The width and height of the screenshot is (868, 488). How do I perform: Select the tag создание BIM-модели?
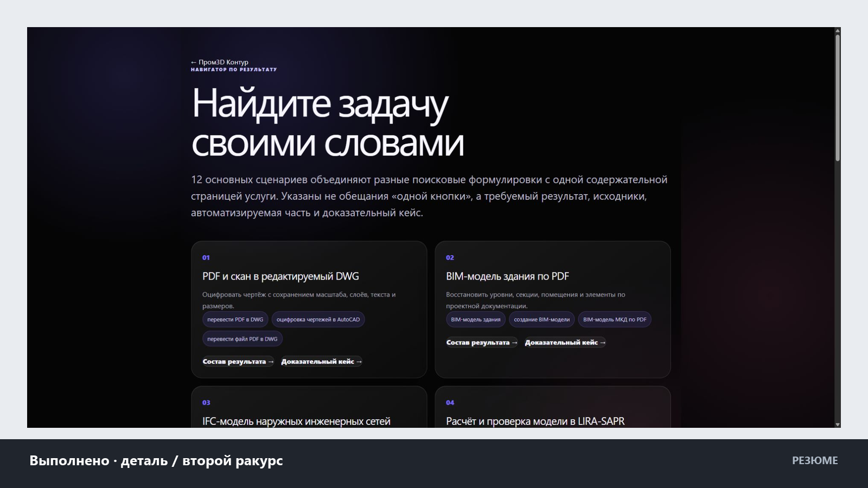coord(542,319)
